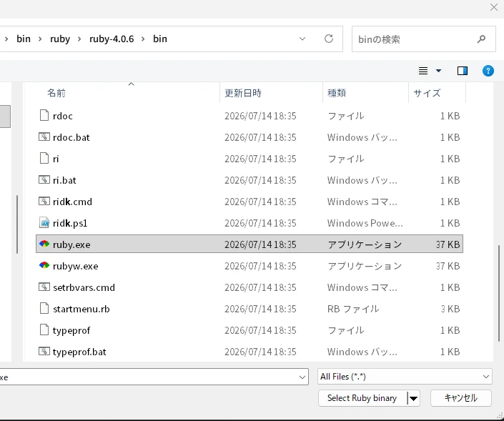Click the ri.bat batch file icon
Viewport: 504px width, 421px height.
(x=44, y=179)
